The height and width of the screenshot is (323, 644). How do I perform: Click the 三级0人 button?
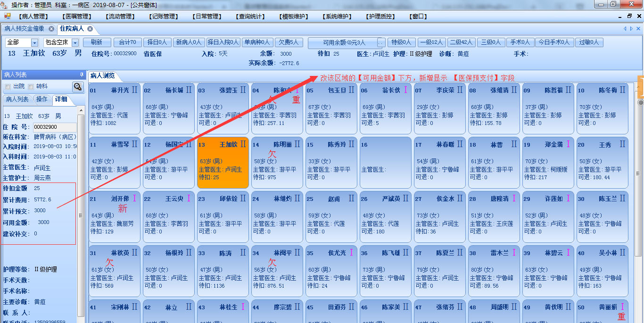[490, 42]
